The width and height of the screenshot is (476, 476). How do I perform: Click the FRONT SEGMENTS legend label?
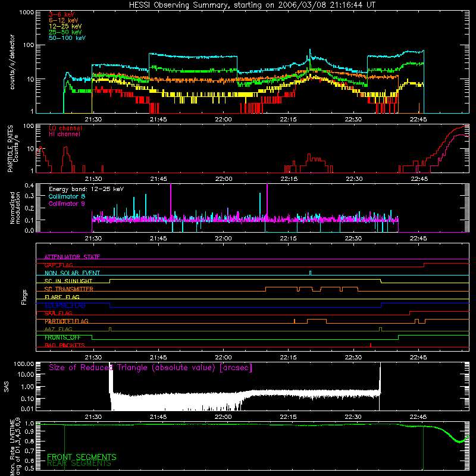(x=82, y=457)
